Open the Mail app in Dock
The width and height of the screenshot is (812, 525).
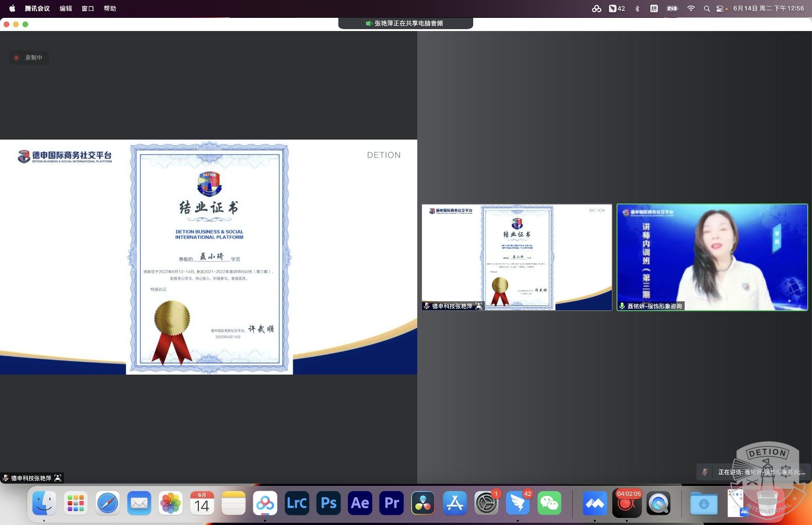point(139,503)
